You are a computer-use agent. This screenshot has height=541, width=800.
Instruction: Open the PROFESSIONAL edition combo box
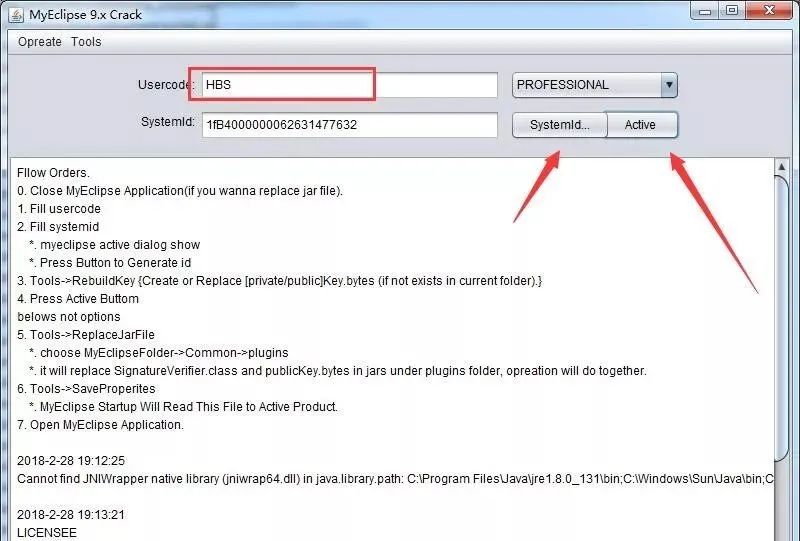(x=586, y=85)
